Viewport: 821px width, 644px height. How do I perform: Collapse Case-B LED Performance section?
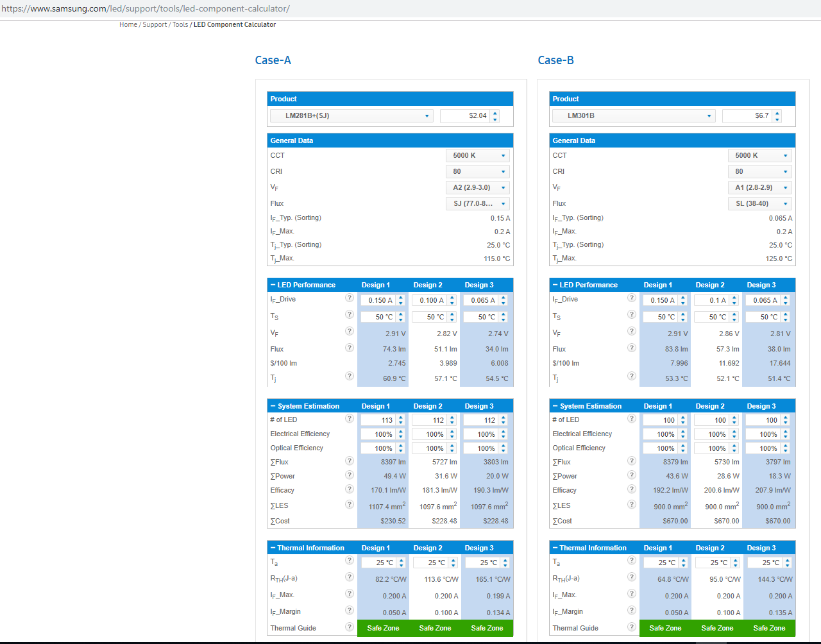[x=555, y=285]
